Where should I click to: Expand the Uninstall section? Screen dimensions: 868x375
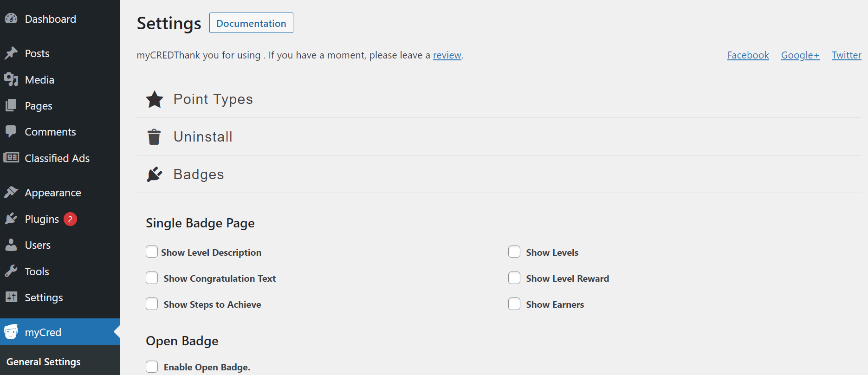pyautogui.click(x=203, y=136)
